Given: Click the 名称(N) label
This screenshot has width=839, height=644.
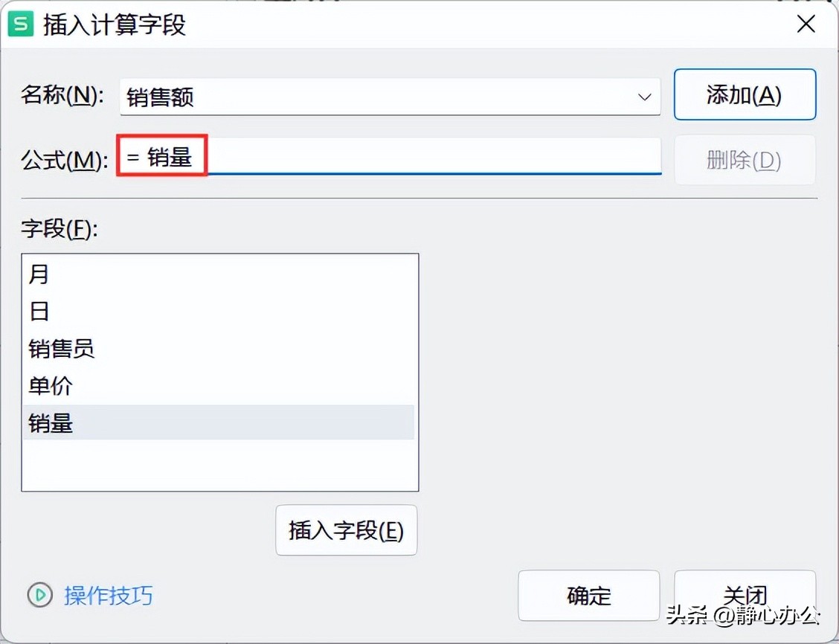Looking at the screenshot, I should click(62, 95).
